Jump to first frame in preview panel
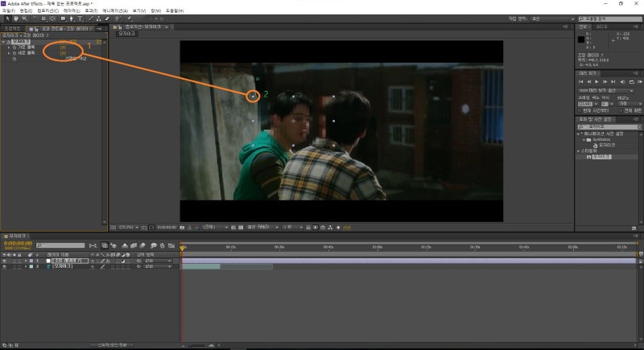 pyautogui.click(x=580, y=81)
